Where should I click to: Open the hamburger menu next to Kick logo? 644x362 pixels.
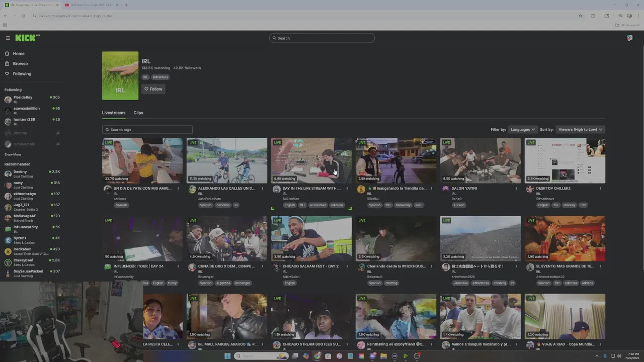(x=8, y=38)
